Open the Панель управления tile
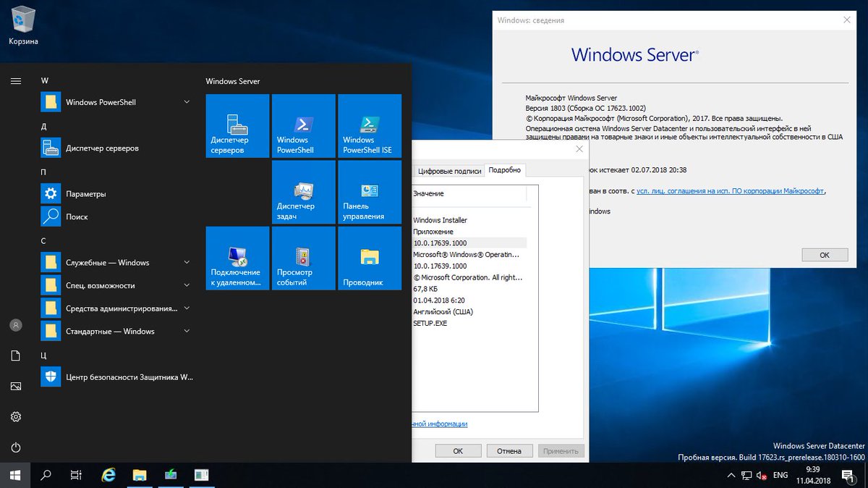 tap(370, 191)
